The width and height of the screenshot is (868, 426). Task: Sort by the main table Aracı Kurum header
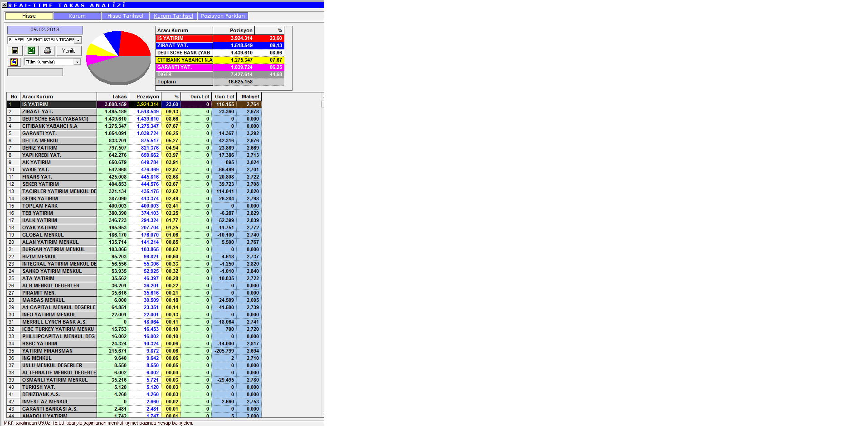pyautogui.click(x=59, y=97)
